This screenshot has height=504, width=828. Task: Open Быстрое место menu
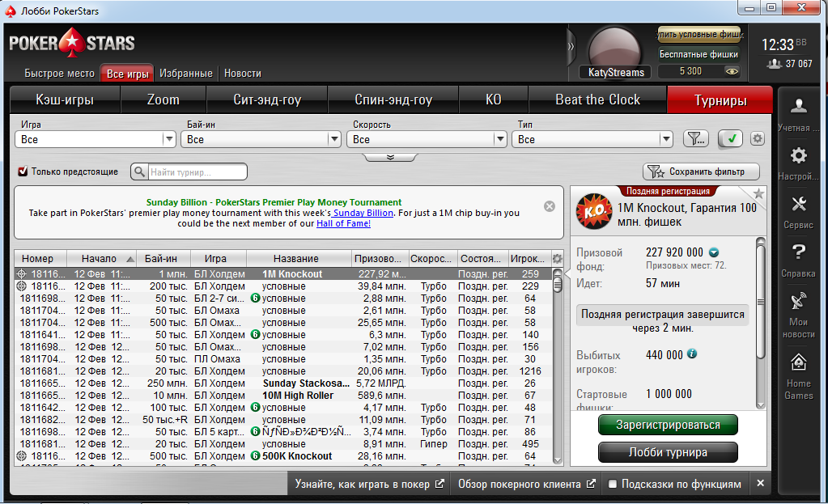pos(59,74)
